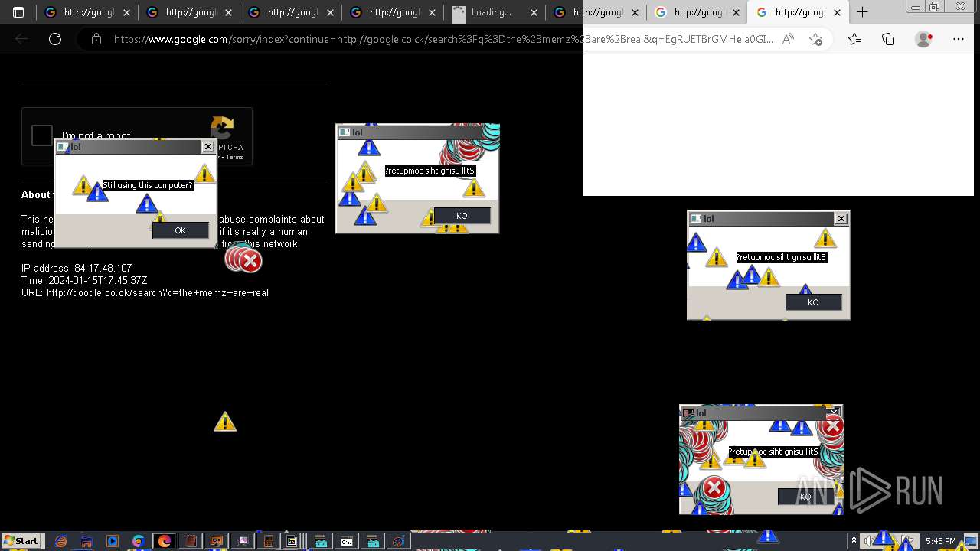Select the active http://googl tab
This screenshot has width=980, height=551.
[x=799, y=12]
